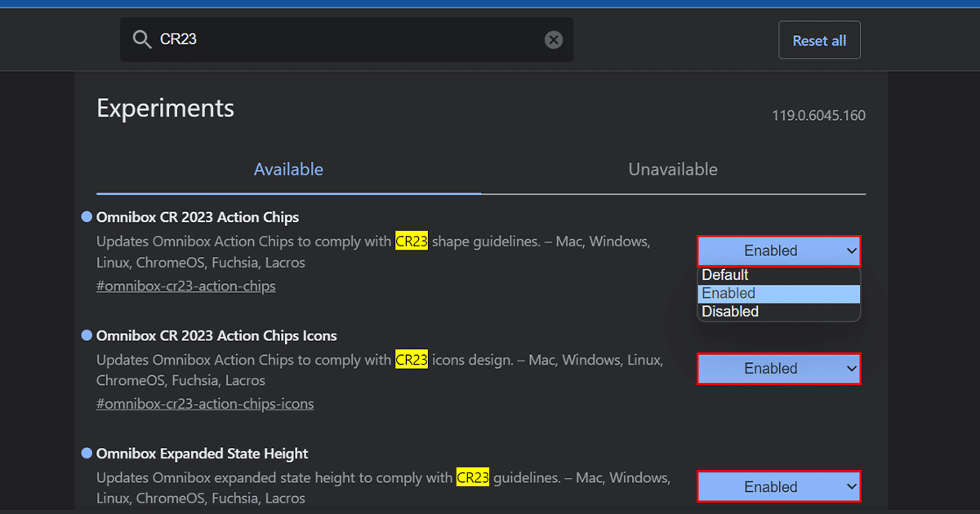Click the chevron on the Action Chips dropdown
Image resolution: width=980 pixels, height=514 pixels.
[850, 250]
